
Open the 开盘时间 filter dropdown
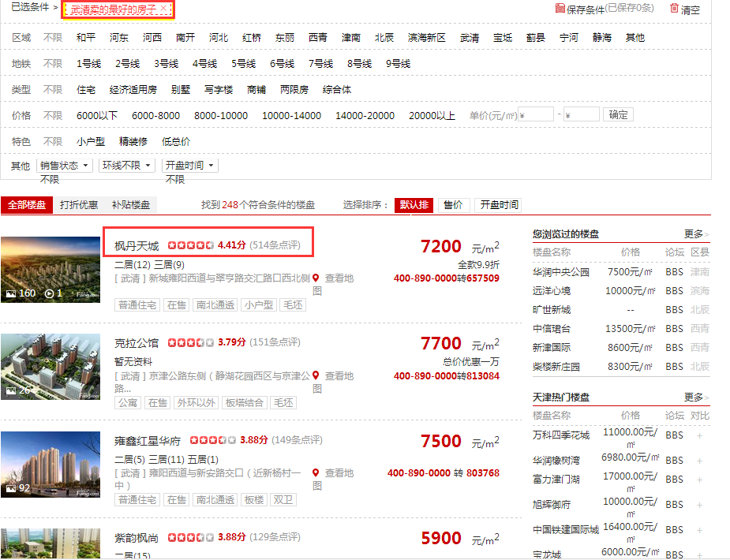pos(189,166)
